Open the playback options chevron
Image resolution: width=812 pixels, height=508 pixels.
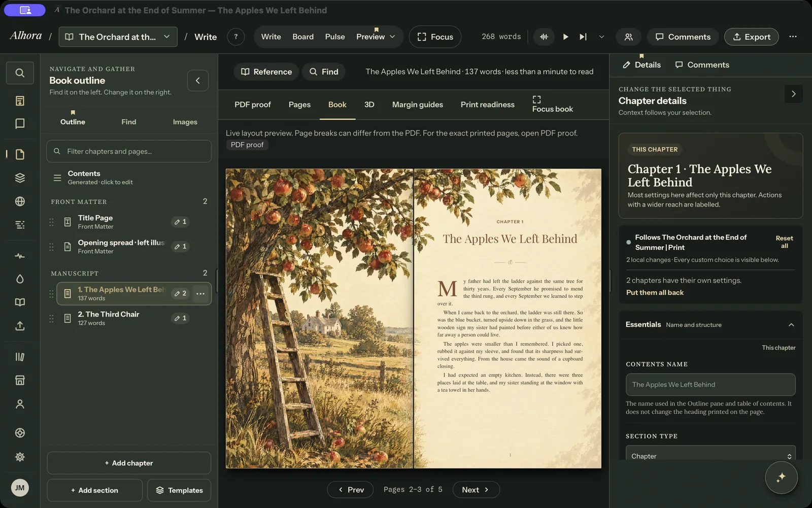pyautogui.click(x=601, y=37)
